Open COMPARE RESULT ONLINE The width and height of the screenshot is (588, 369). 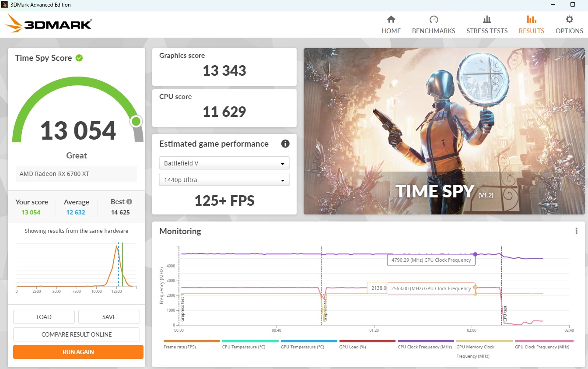click(x=77, y=334)
